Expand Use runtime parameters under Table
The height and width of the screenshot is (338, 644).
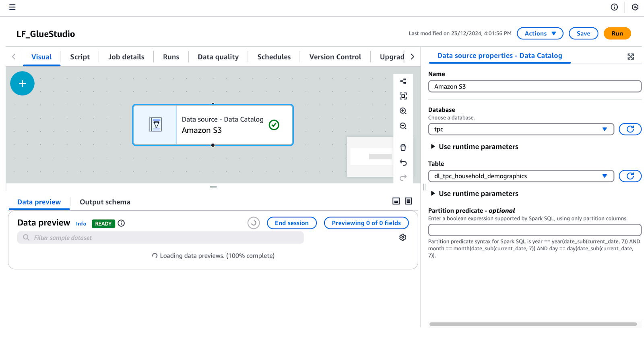(x=475, y=194)
